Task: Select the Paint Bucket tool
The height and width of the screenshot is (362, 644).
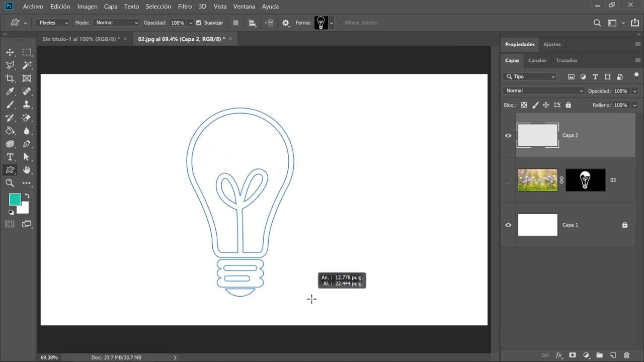Action: pyautogui.click(x=10, y=131)
